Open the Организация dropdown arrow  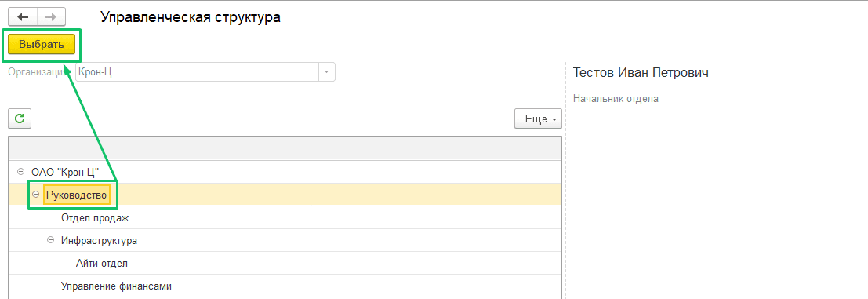pos(327,72)
